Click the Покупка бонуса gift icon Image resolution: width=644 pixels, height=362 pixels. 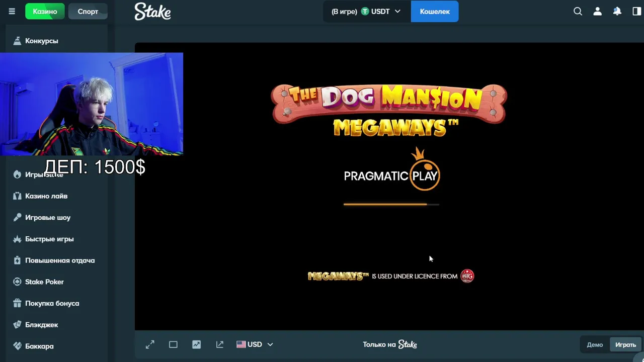[17, 303]
